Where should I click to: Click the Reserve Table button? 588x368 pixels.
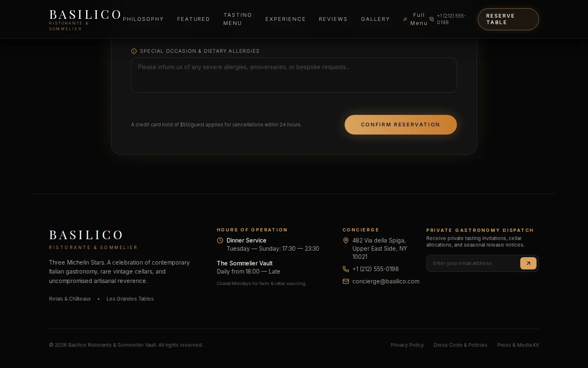[x=508, y=19]
